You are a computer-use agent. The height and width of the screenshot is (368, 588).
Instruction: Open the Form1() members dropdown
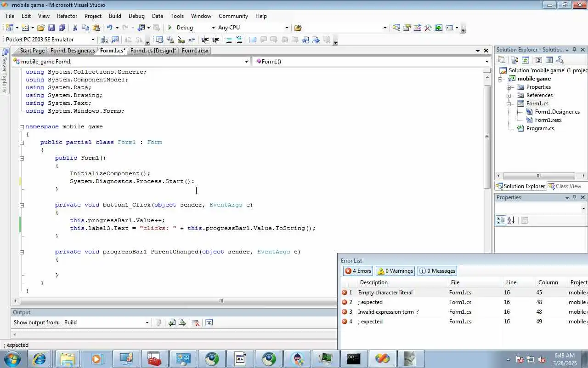487,62
